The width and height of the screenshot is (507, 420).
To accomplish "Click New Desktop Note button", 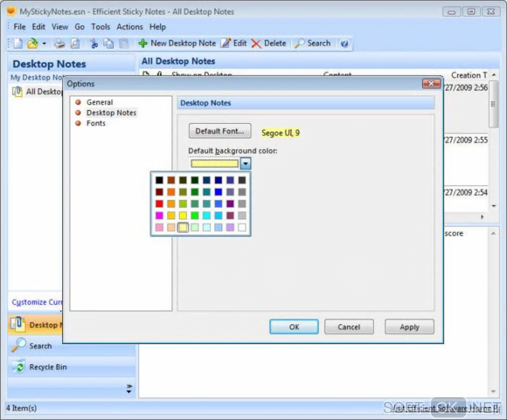I will pyautogui.click(x=177, y=43).
